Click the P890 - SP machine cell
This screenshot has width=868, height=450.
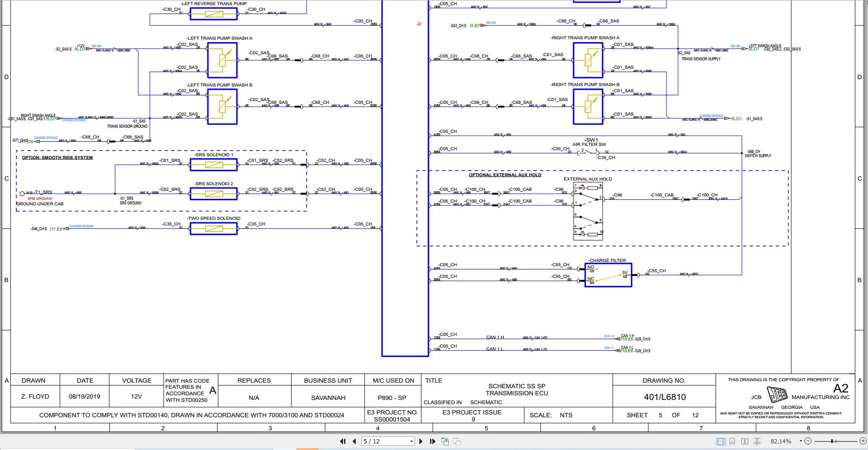pyautogui.click(x=392, y=398)
